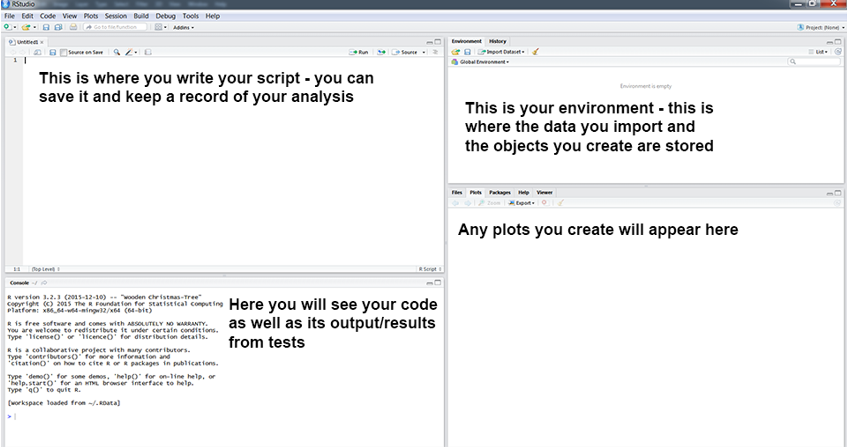This screenshot has height=447, width=847.
Task: Click the re-run previous code icon
Action: 384,51
